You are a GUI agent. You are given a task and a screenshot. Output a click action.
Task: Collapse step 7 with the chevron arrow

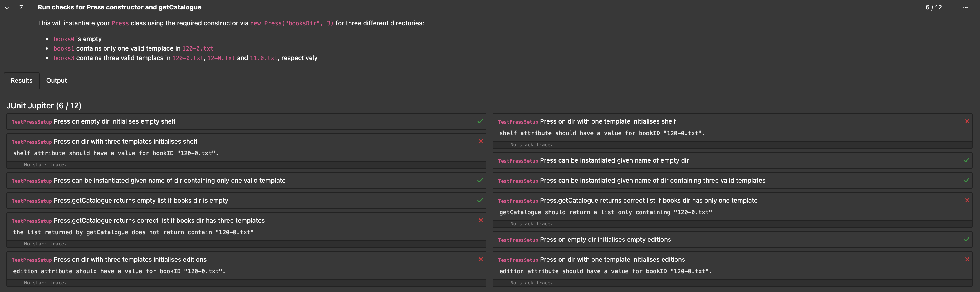(7, 8)
